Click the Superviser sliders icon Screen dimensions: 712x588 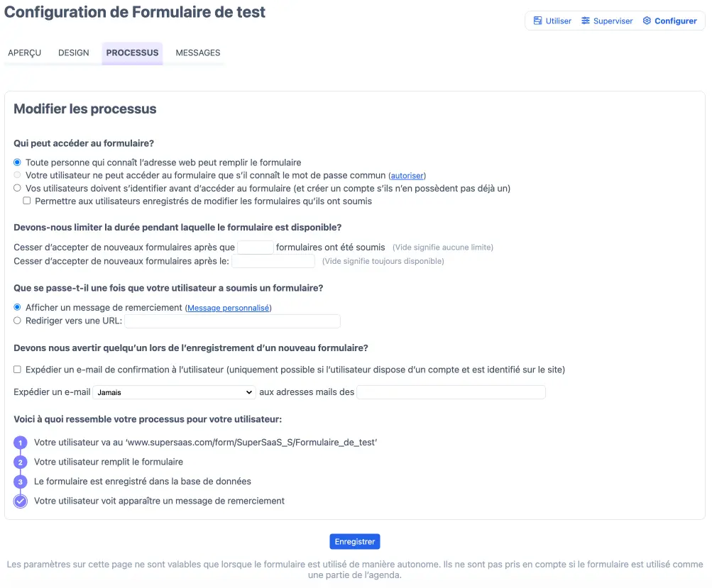[x=586, y=21]
